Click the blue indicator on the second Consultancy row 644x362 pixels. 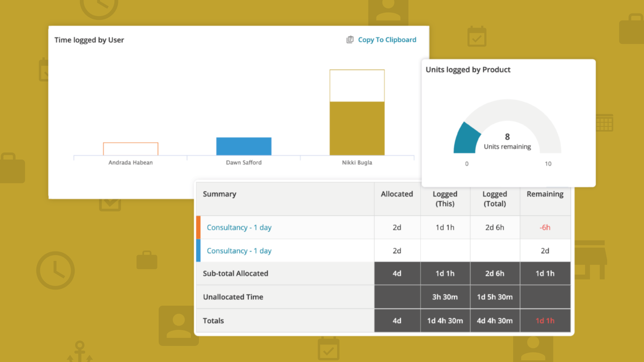click(199, 250)
